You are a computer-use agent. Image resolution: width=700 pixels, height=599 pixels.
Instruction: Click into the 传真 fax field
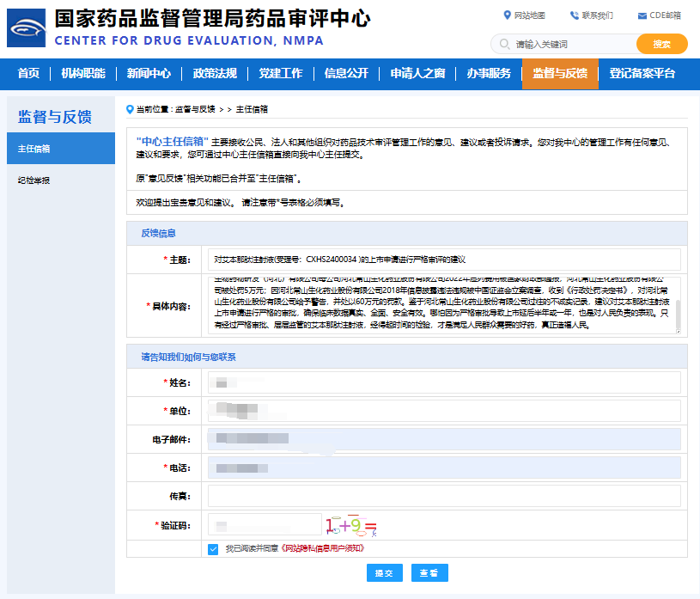click(445, 497)
